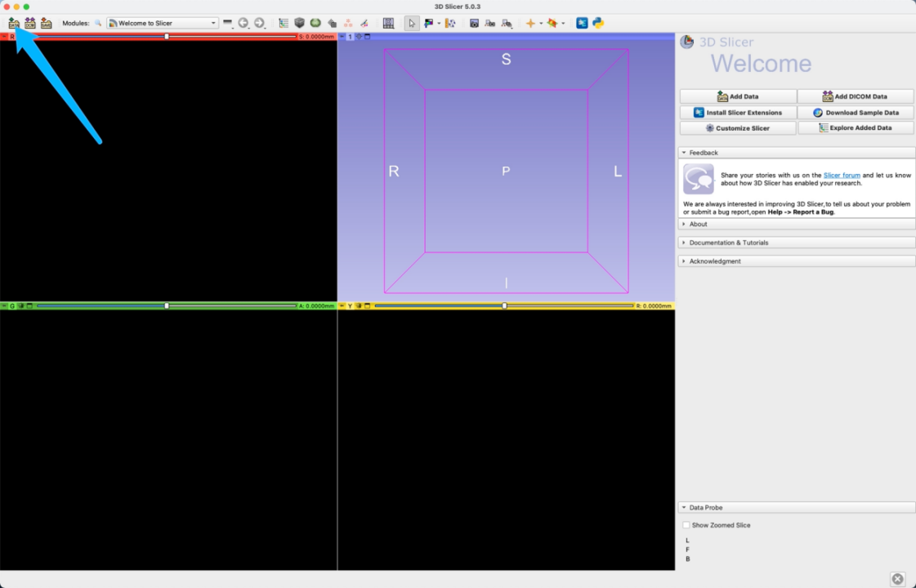Click the yellow slice R offset field
The height and width of the screenshot is (588, 916).
(654, 306)
